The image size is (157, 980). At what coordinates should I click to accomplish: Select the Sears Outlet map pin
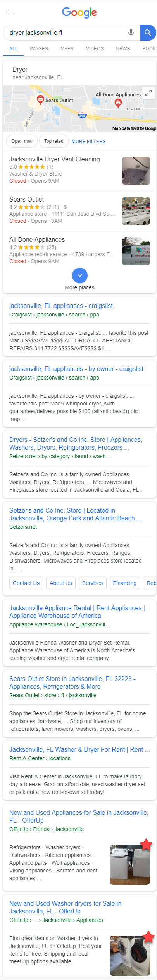pyautogui.click(x=40, y=99)
